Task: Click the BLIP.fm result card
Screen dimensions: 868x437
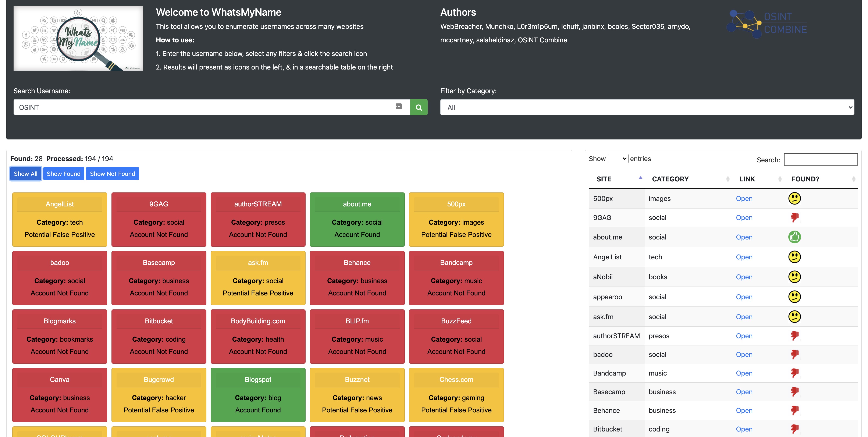Action: point(357,336)
